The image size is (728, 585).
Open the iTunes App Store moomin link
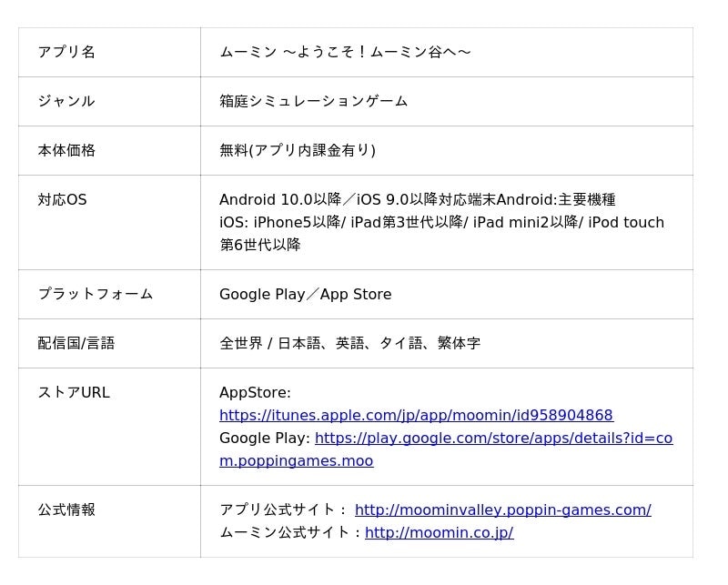pos(417,415)
